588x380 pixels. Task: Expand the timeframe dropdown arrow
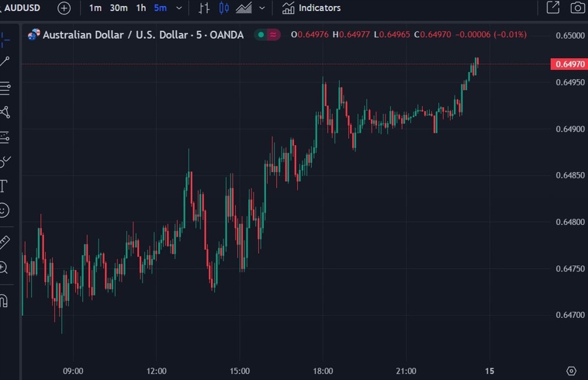coord(179,8)
